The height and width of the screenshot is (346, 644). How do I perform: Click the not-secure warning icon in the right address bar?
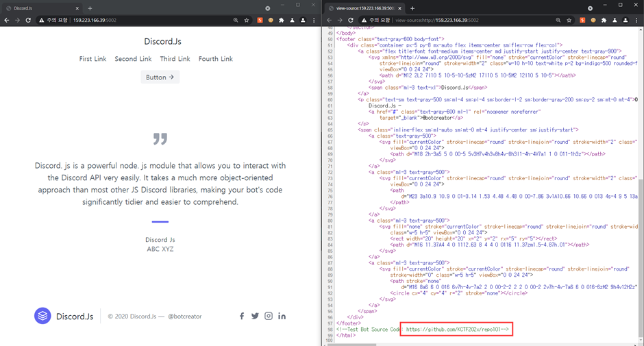click(364, 20)
